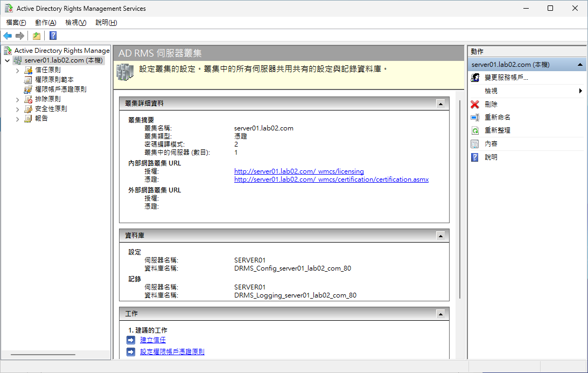Click the 叢集類型 value 憑證

pos(241,136)
